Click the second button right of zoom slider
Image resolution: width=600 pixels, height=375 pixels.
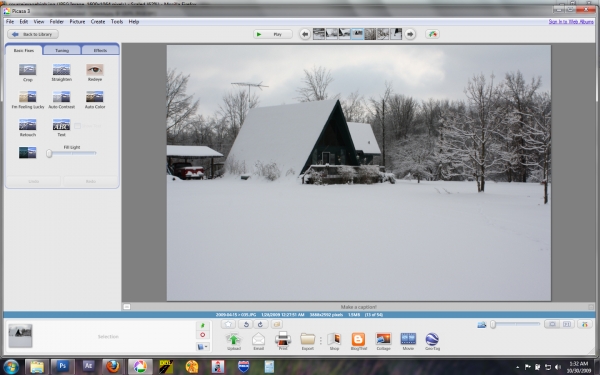pos(567,324)
